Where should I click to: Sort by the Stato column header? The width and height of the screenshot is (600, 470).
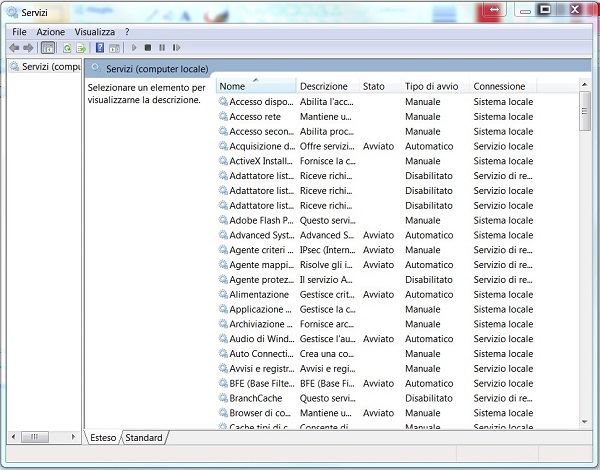pos(373,86)
